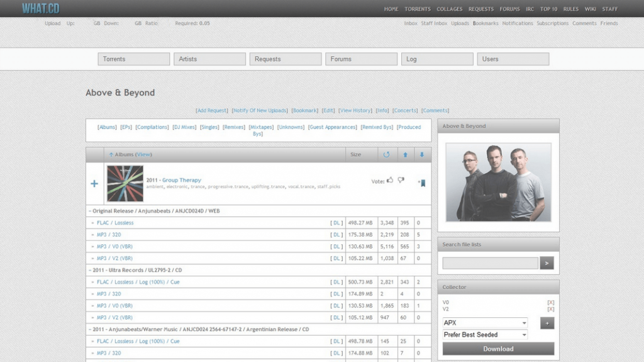Open TOP 10 in top navigation
Screen dimensions: 644x362
(x=548, y=9)
